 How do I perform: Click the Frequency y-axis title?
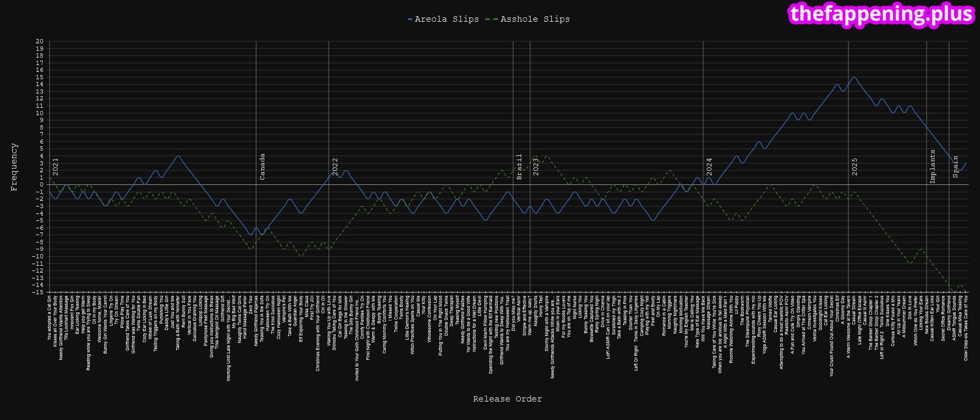point(14,166)
